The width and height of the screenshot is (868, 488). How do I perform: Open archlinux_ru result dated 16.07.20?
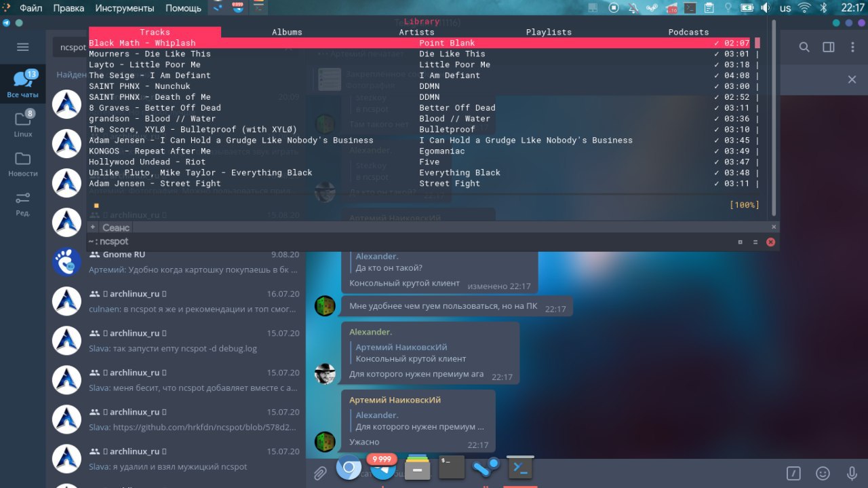point(176,301)
